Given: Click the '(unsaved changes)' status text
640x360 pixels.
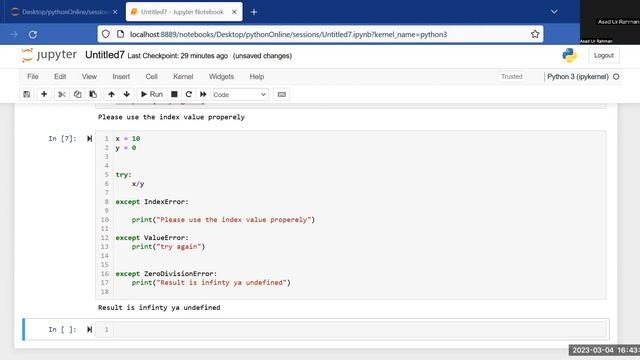Looking at the screenshot, I should [262, 56].
